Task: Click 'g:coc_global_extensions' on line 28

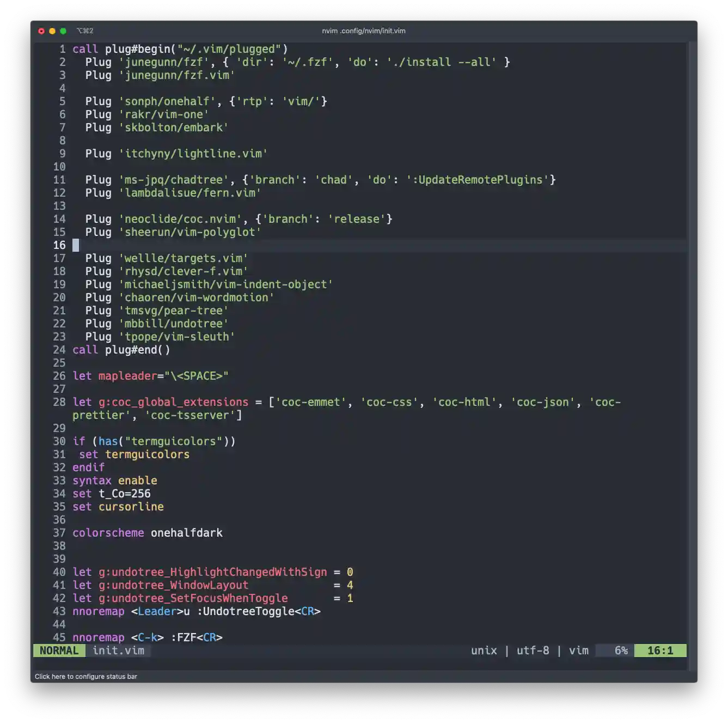Action: click(x=174, y=402)
